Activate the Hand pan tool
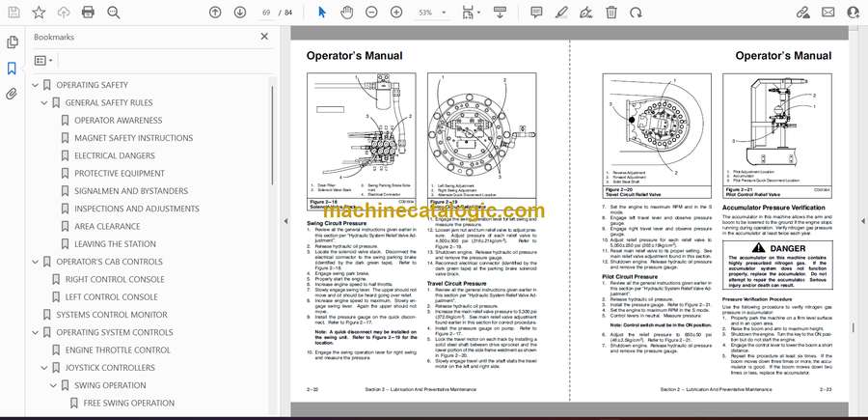This screenshot has width=868, height=420. (347, 13)
